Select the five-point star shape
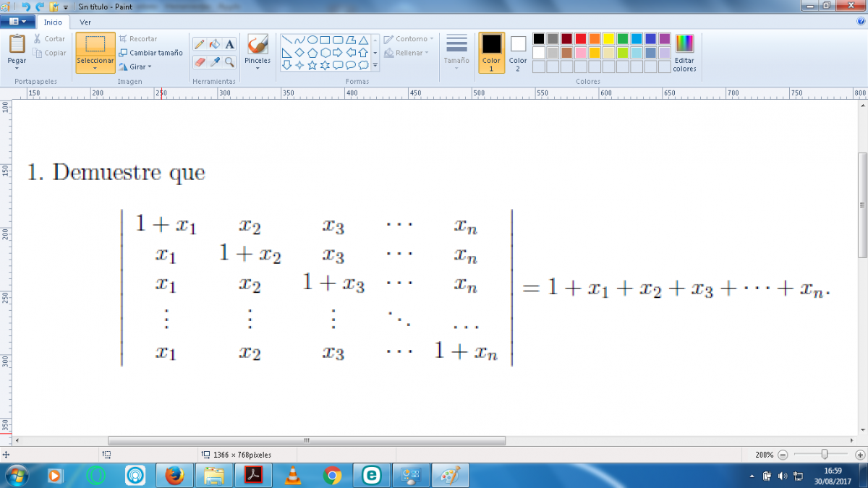 [x=312, y=65]
